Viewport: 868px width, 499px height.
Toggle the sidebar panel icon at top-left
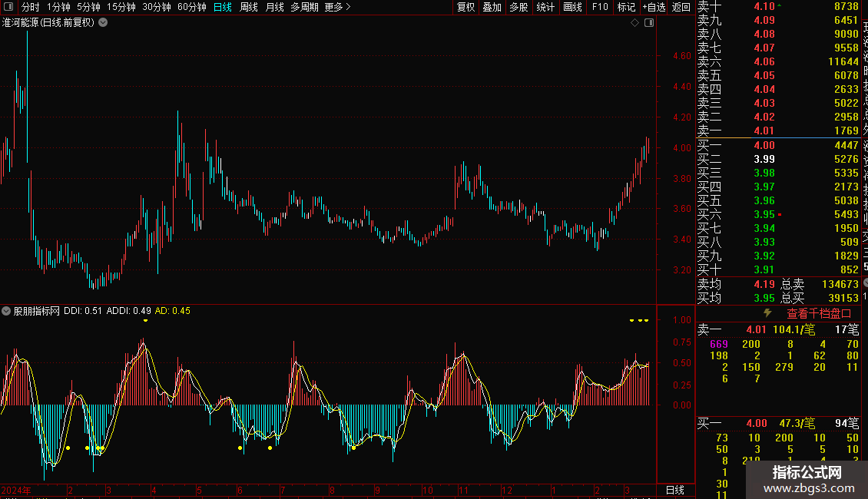click(x=8, y=7)
